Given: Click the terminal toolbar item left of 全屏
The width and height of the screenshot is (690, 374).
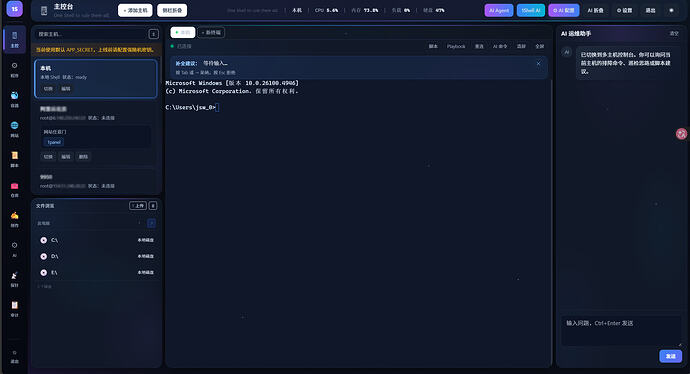Looking at the screenshot, I should pos(521,46).
